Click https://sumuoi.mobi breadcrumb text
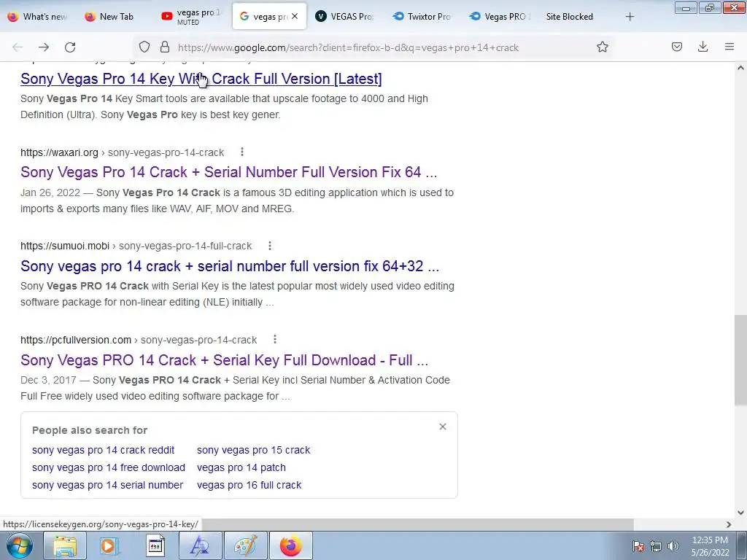Viewport: 747px width, 560px height. point(65,246)
